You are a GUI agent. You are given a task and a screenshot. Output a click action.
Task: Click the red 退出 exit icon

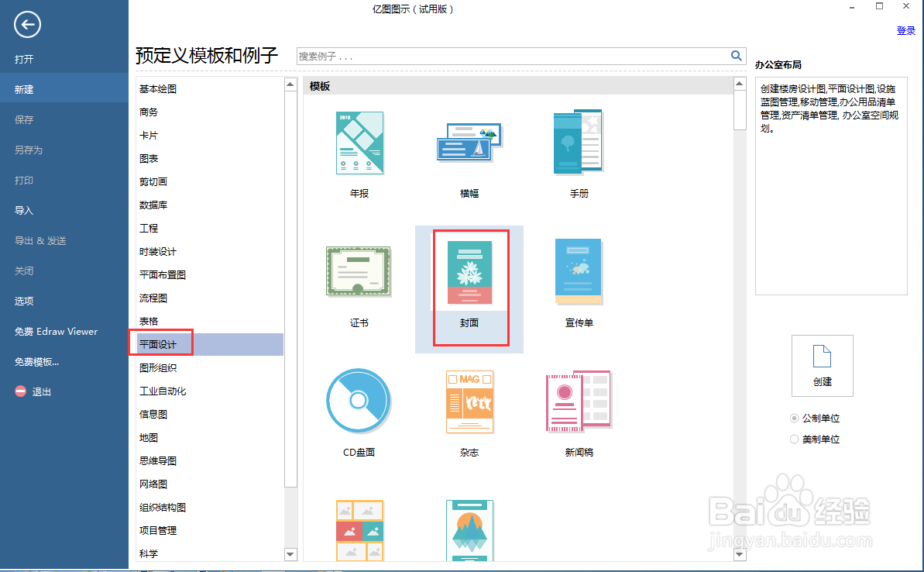point(21,391)
